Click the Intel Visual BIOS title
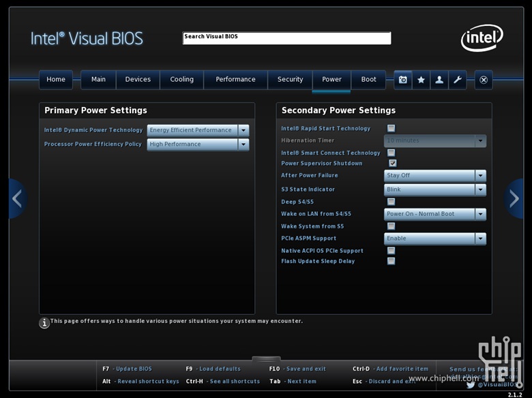Screen dimensions: 532x398 (87, 38)
